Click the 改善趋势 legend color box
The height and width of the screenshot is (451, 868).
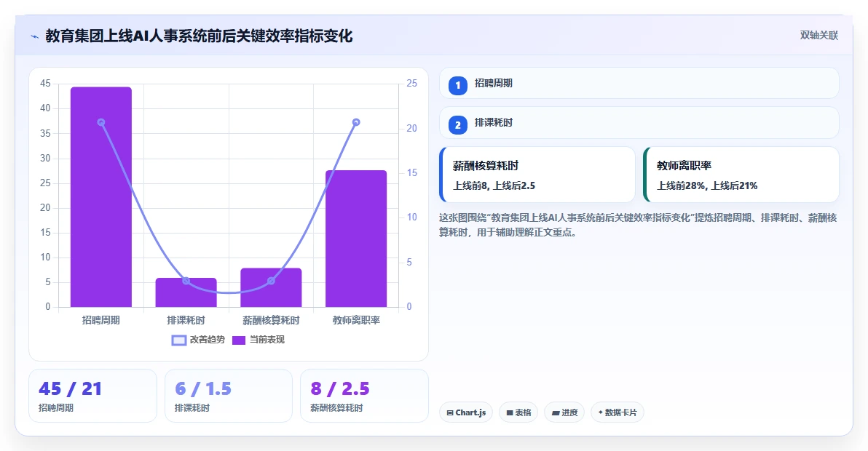click(179, 340)
